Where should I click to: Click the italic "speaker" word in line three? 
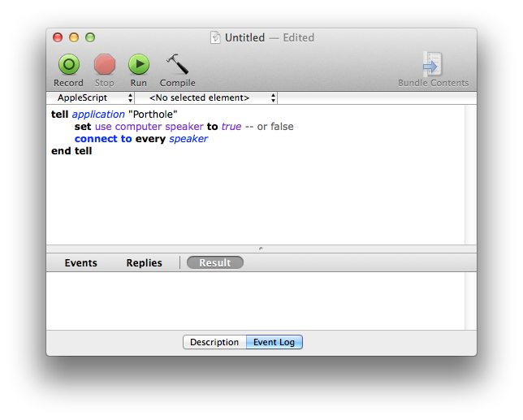pos(188,139)
